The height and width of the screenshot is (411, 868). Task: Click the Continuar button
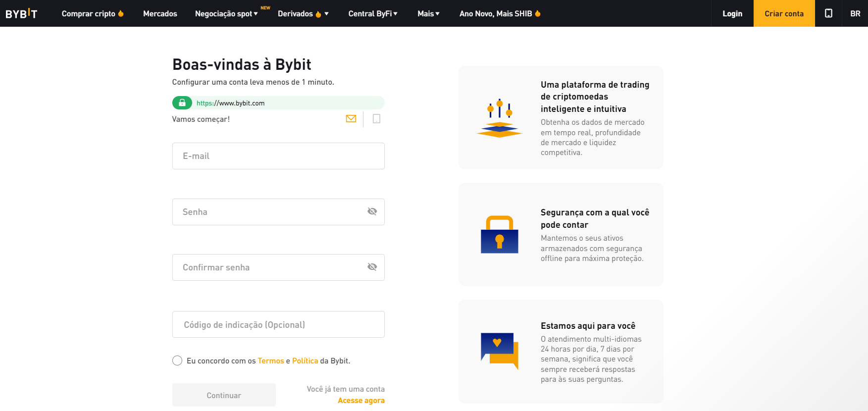pos(224,395)
